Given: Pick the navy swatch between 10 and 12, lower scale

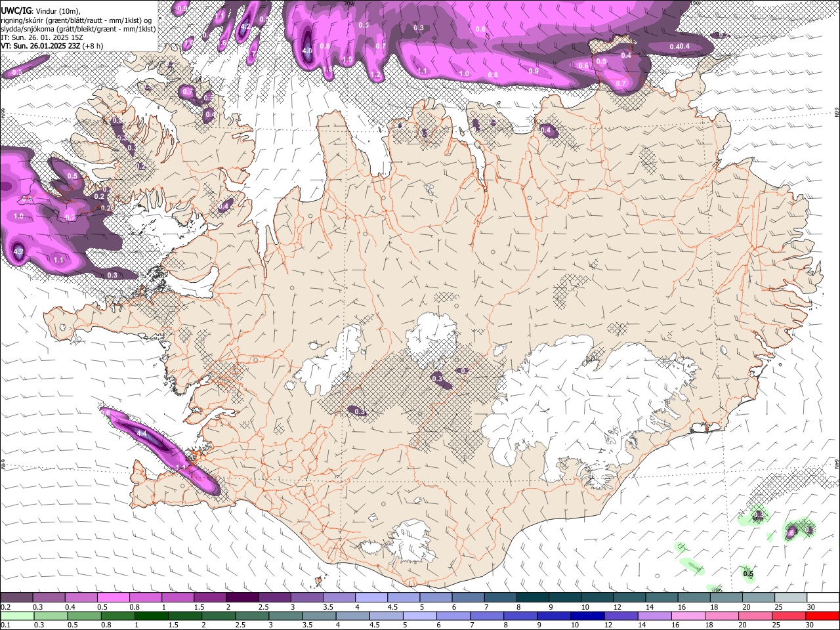Looking at the screenshot, I should [x=588, y=616].
